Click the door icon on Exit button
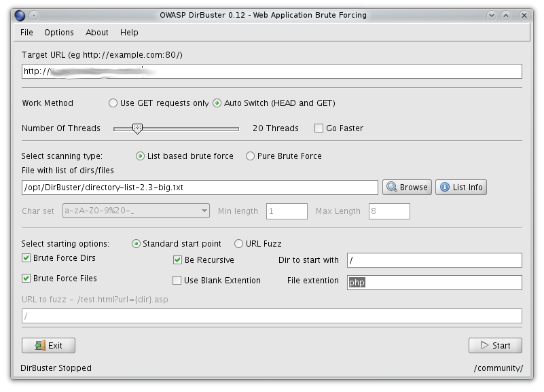 click(x=39, y=345)
